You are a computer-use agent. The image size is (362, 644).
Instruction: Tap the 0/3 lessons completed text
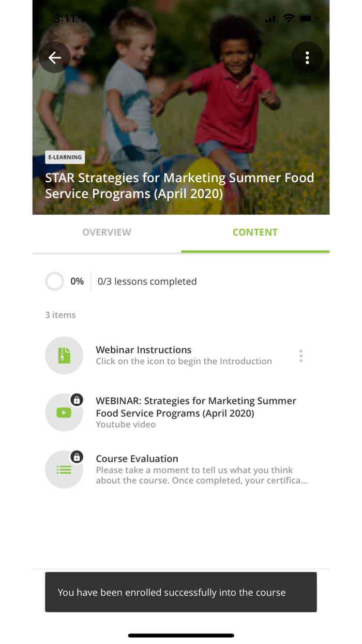point(147,282)
